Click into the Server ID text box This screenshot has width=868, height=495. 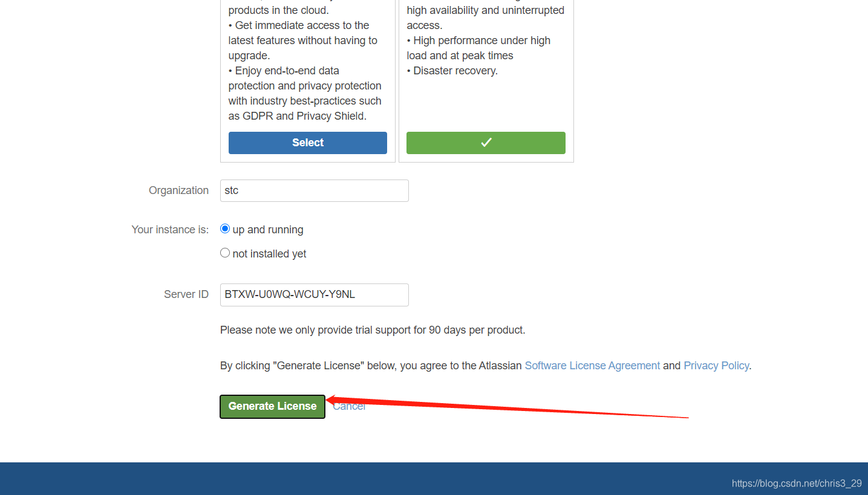(315, 295)
